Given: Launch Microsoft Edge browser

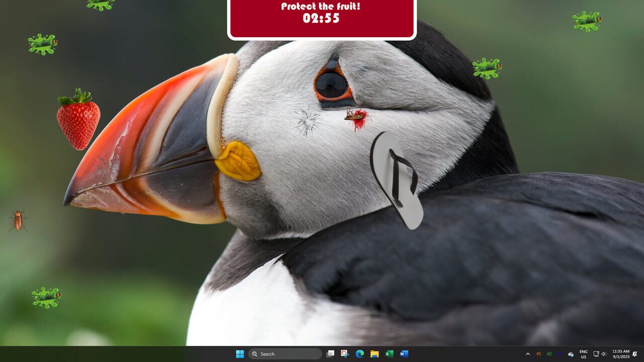Looking at the screenshot, I should tap(359, 354).
